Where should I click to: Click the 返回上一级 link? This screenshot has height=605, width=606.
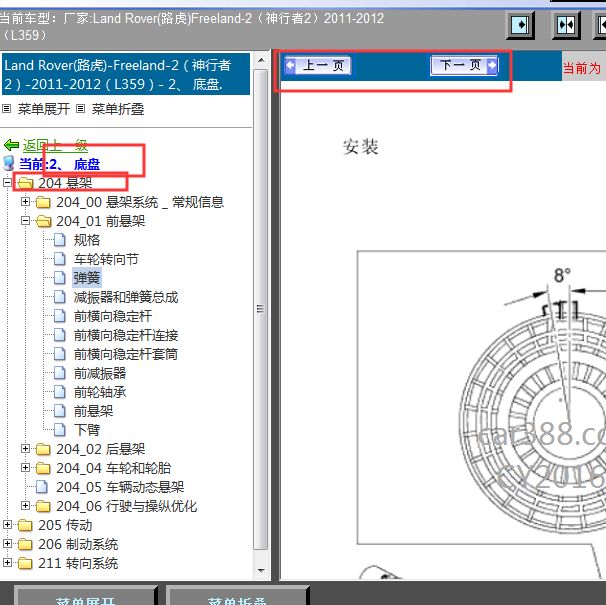[x=55, y=145]
